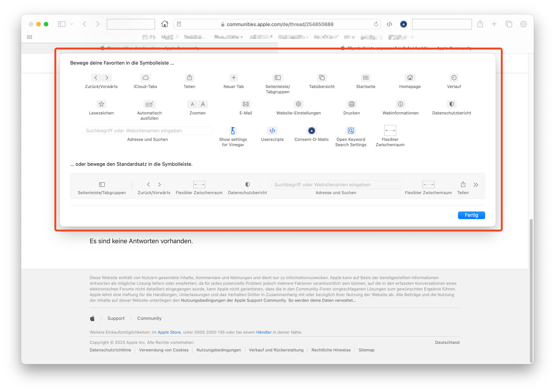Screen dimensions: 555x392
Task: Click the Show settings for Vinegar icon
Action: (233, 131)
